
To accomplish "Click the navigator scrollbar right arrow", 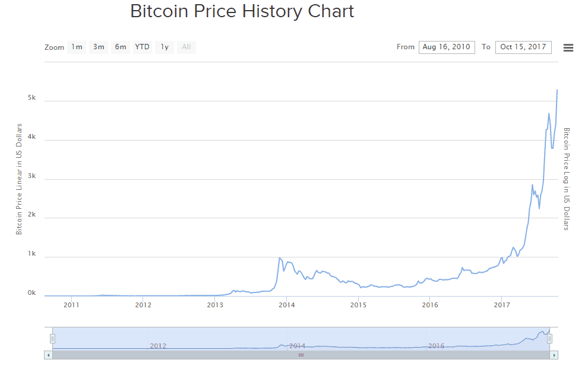I will click(x=554, y=355).
